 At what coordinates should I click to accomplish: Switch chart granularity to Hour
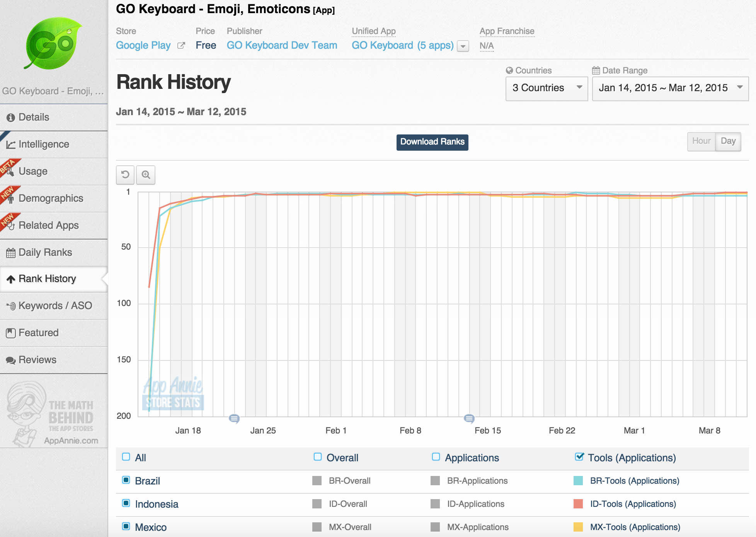click(x=701, y=141)
